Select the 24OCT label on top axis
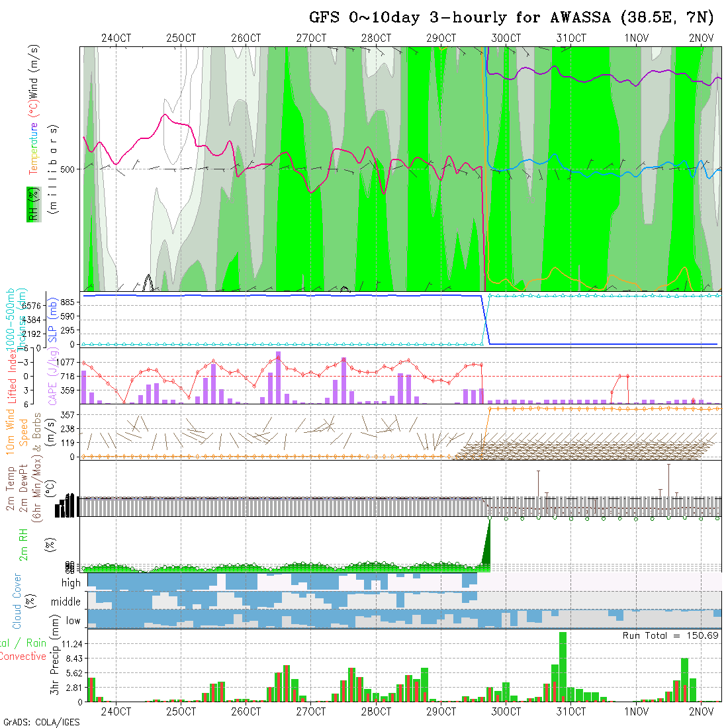The width and height of the screenshot is (728, 728). coord(116,38)
